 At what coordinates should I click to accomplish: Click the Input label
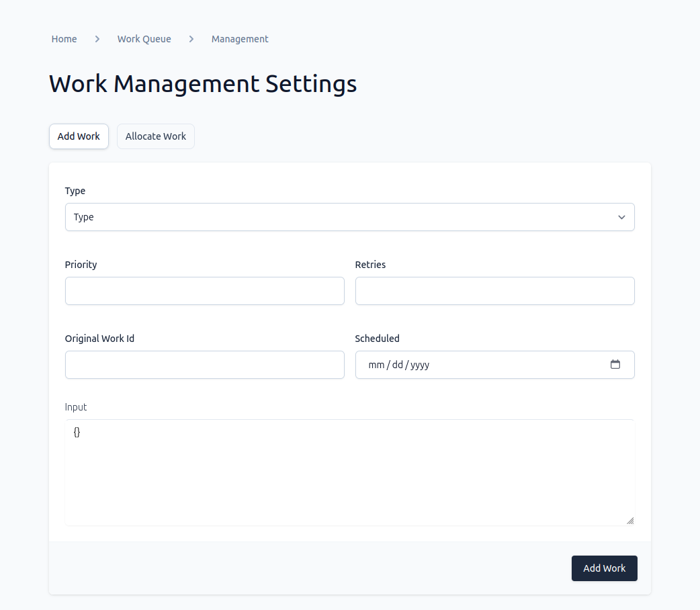click(75, 407)
